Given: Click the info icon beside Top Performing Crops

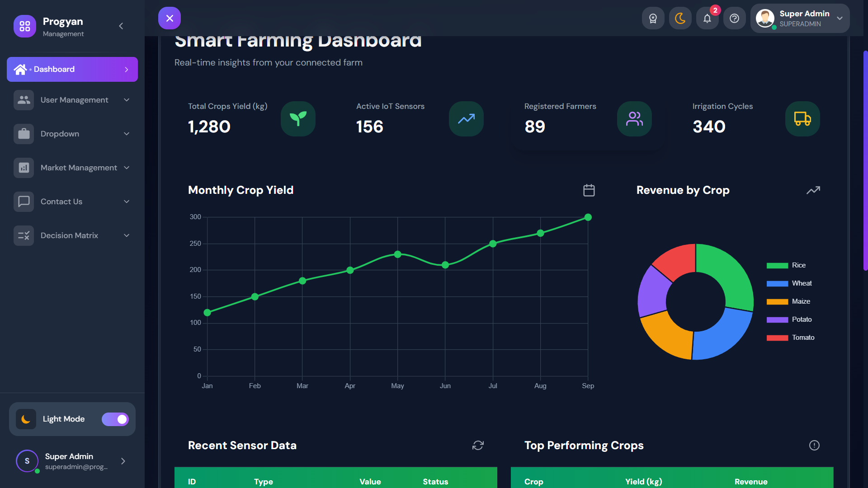Looking at the screenshot, I should point(814,446).
